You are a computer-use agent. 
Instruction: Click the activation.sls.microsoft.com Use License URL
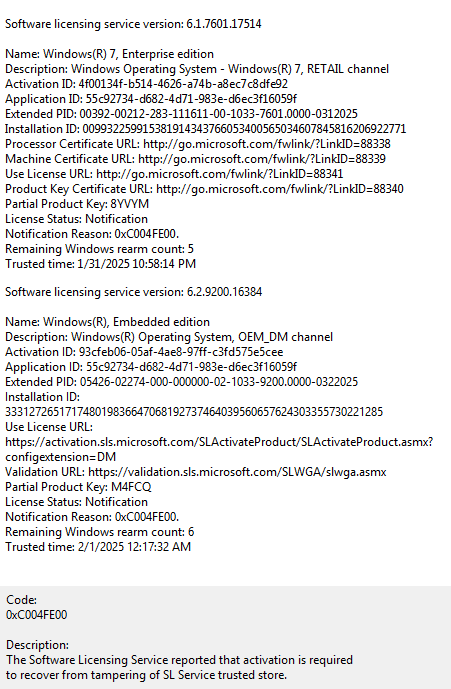click(219, 450)
